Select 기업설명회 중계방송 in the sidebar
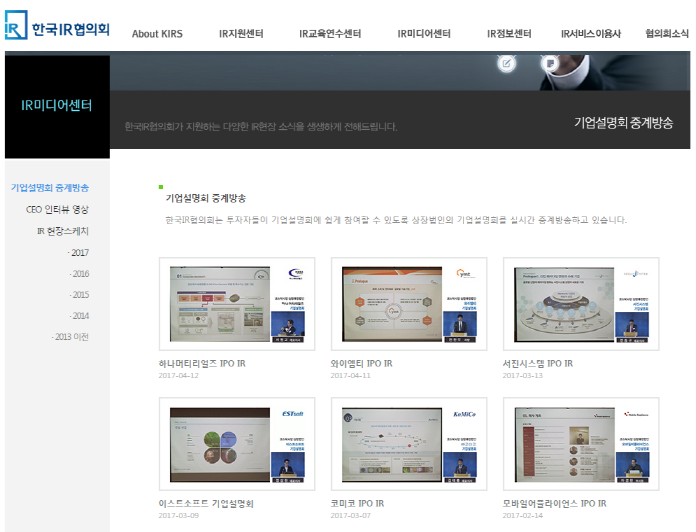This screenshot has width=696, height=532. tap(50, 188)
